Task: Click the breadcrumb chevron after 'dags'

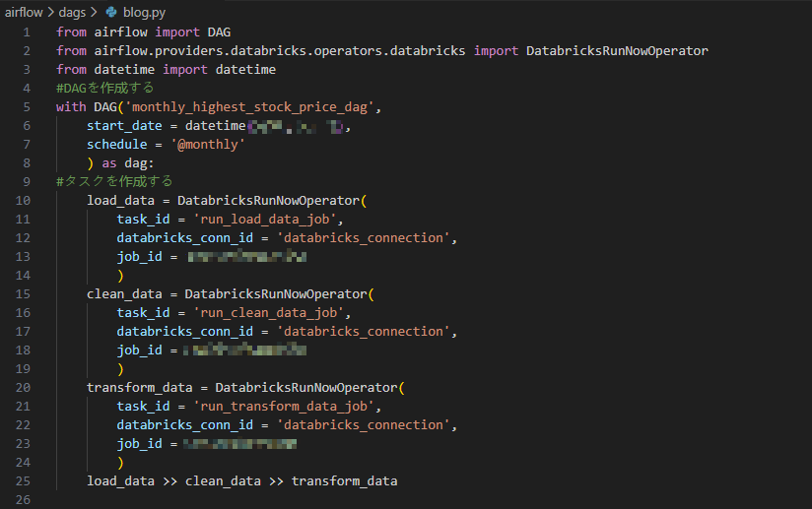Action: coord(94,12)
